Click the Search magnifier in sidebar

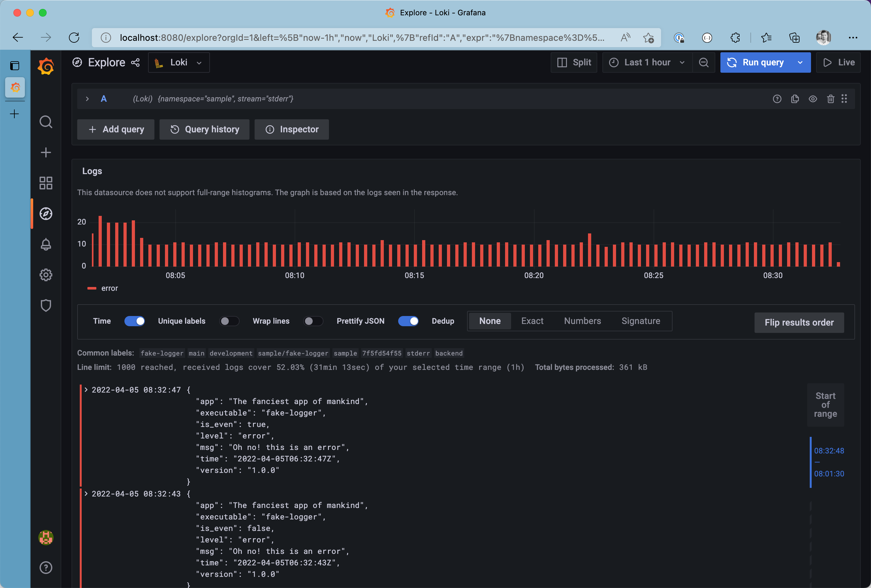[46, 122]
